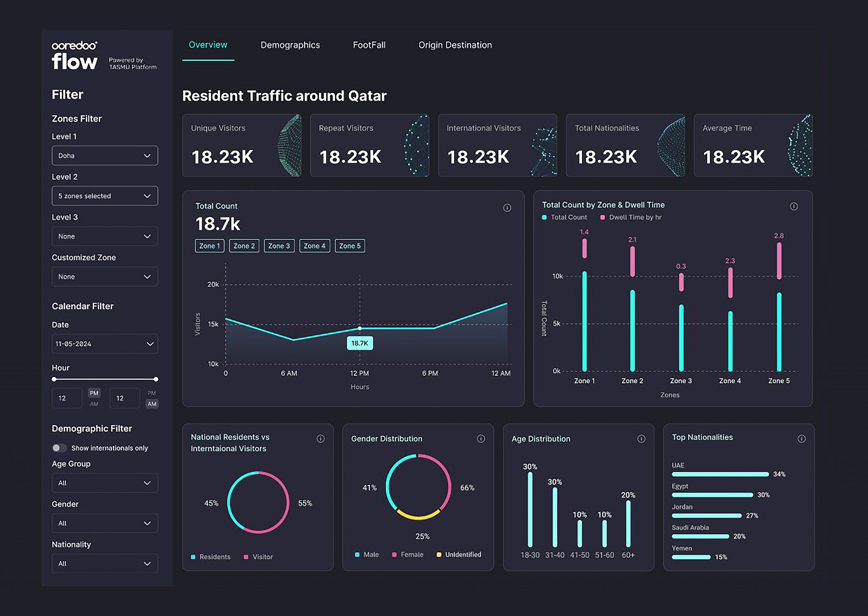Image resolution: width=868 pixels, height=616 pixels.
Task: Open the Date dropdown 11-05-2024
Action: [105, 344]
